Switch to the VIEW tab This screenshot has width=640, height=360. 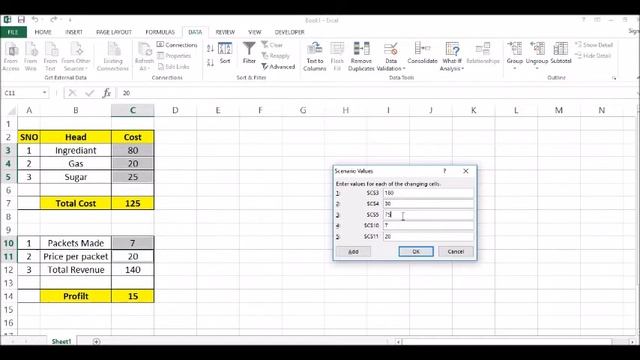(255, 32)
